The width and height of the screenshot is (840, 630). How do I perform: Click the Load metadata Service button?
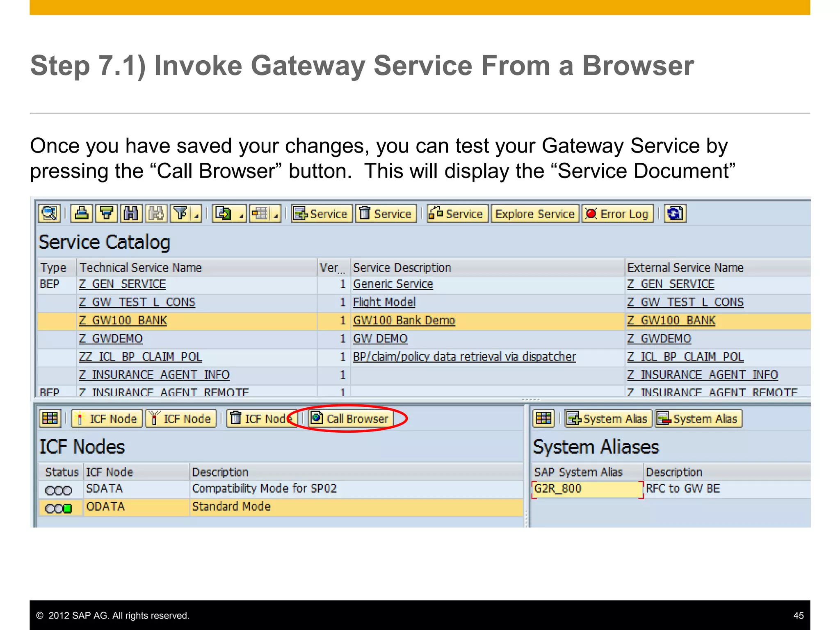[x=457, y=214]
